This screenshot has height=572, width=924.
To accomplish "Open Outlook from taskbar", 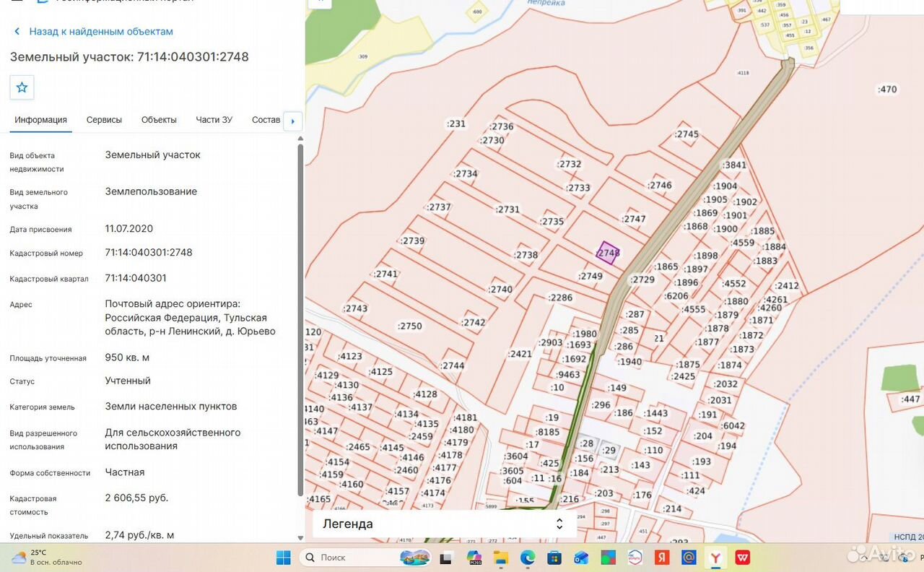I will [581, 558].
